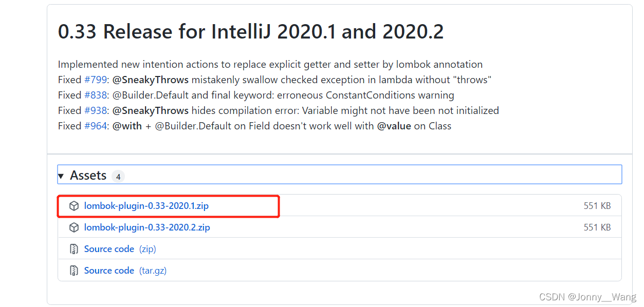This screenshot has height=307, width=644.
Task: Click the @value mention text
Action: click(x=394, y=126)
